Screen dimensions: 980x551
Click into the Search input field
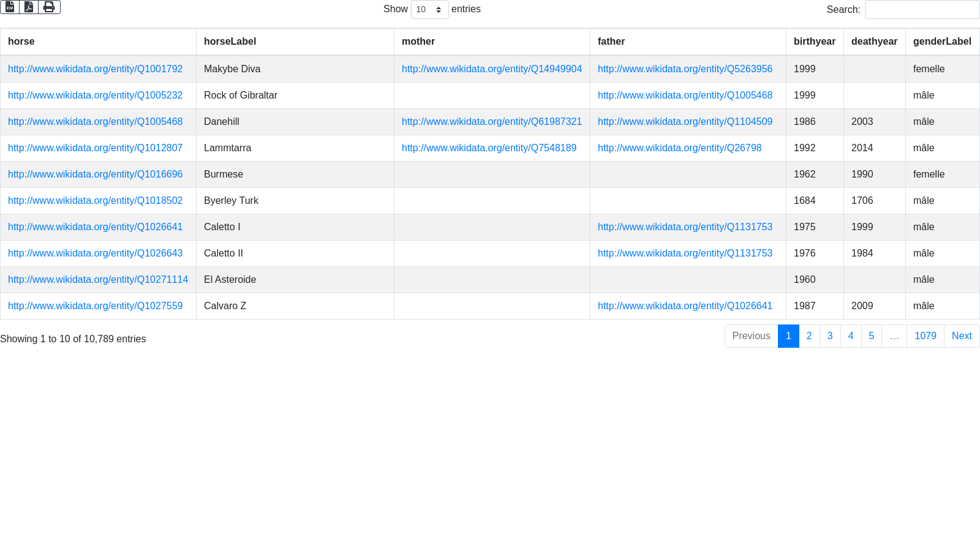(x=921, y=10)
